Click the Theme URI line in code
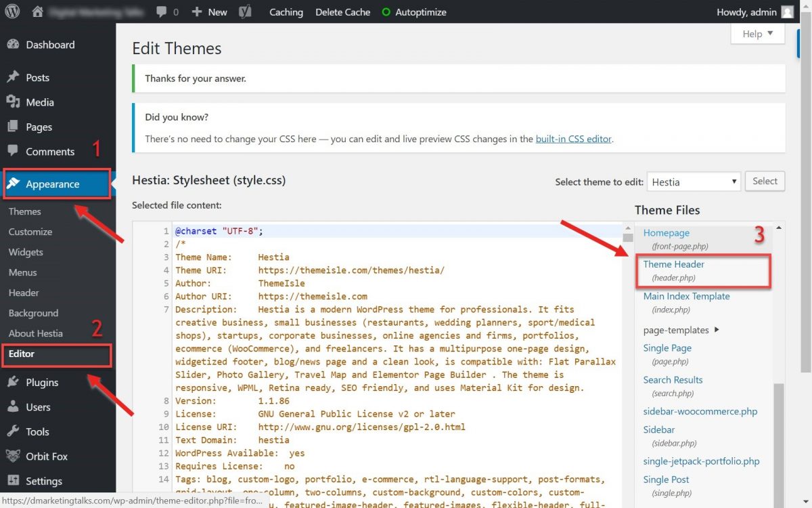The width and height of the screenshot is (812, 508). tap(310, 270)
